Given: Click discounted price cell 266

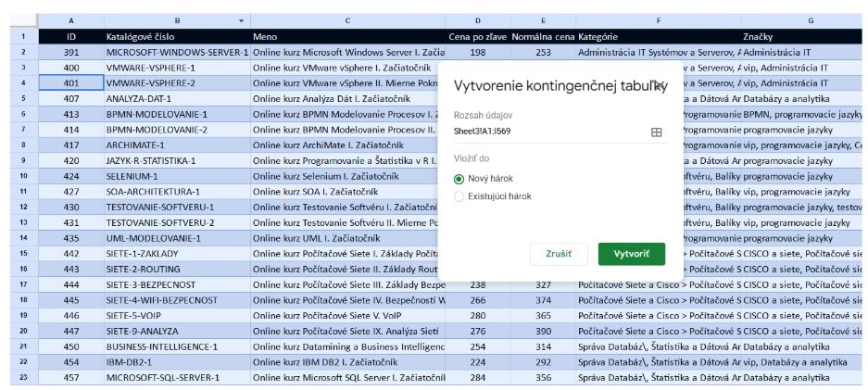Looking at the screenshot, I should 478,300.
